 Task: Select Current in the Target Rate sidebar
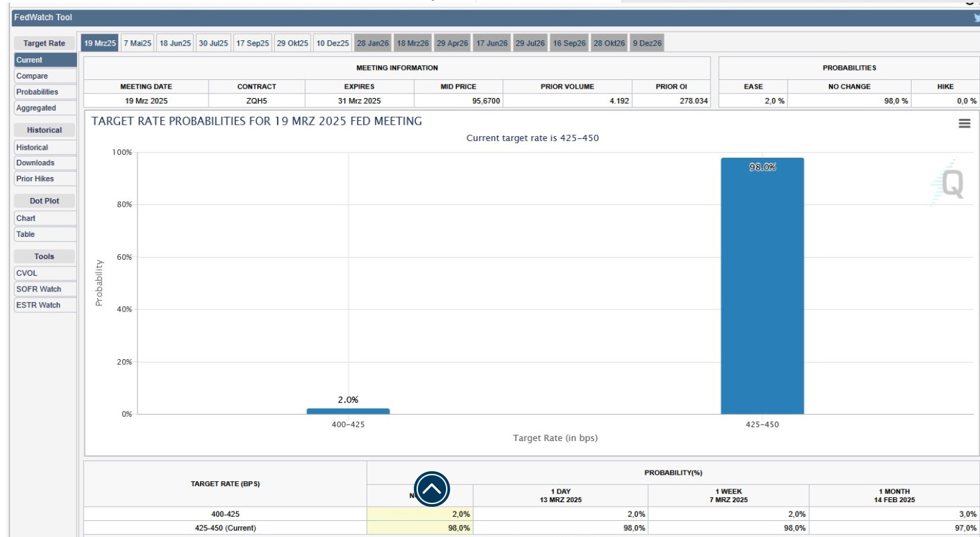[x=45, y=60]
